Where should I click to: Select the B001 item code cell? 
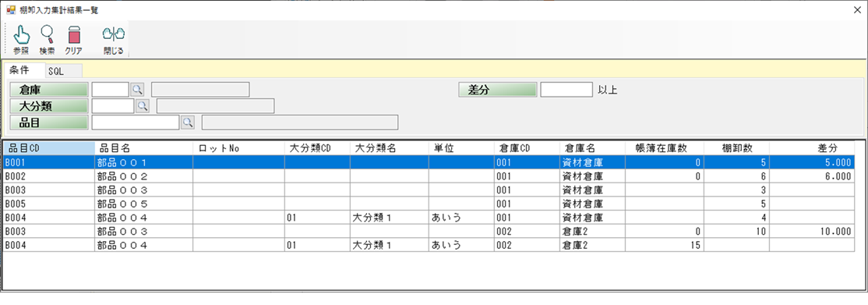pos(49,162)
